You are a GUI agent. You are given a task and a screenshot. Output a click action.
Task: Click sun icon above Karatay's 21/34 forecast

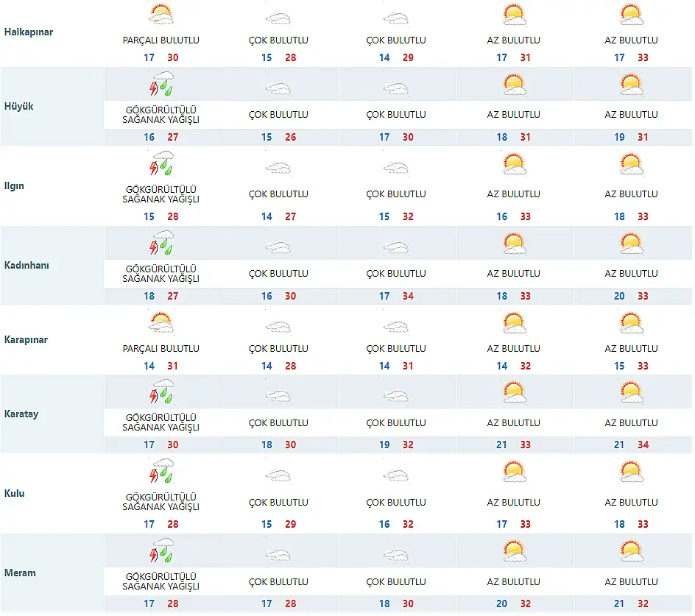click(x=632, y=393)
